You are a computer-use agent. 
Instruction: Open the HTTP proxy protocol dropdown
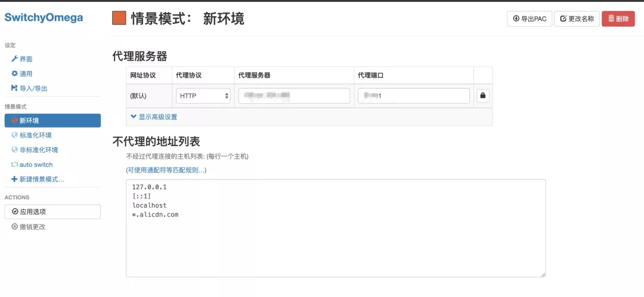[203, 96]
